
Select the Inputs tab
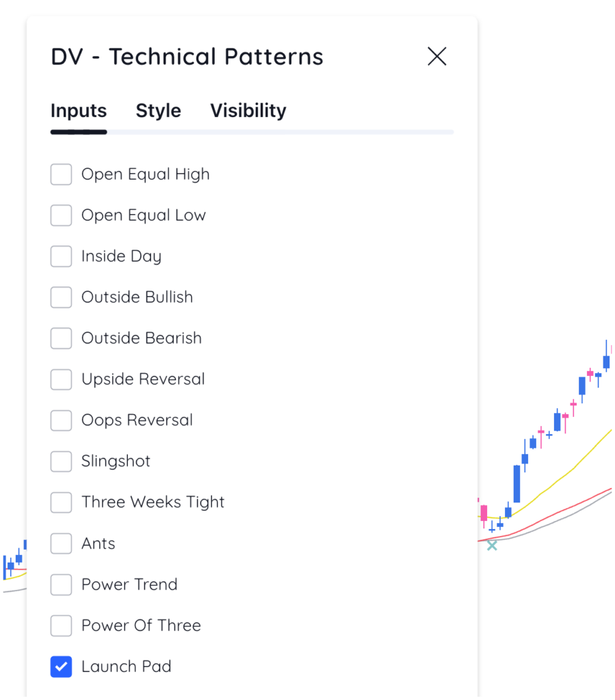click(78, 111)
